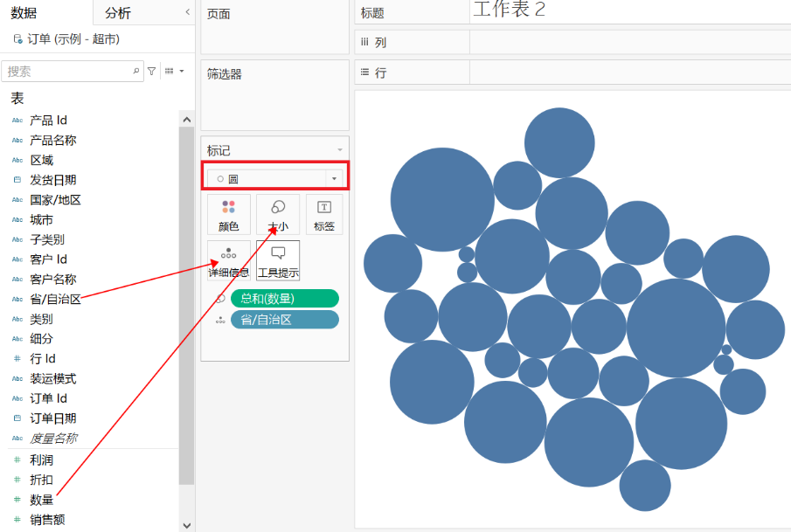This screenshot has height=532, width=791.
Task: Open the 标记 card menu arrow
Action: click(340, 149)
